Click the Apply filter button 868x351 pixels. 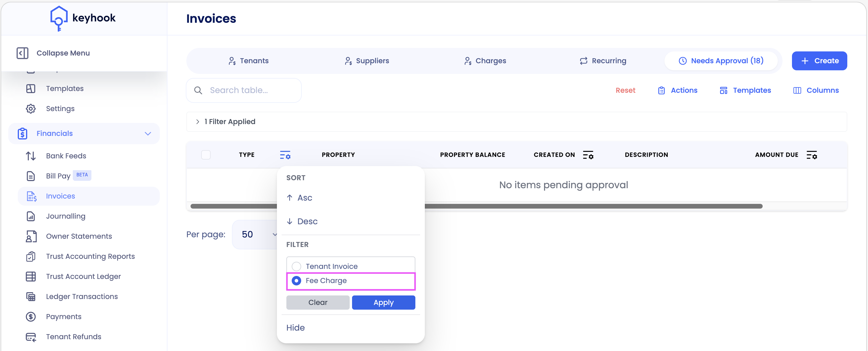coord(383,303)
